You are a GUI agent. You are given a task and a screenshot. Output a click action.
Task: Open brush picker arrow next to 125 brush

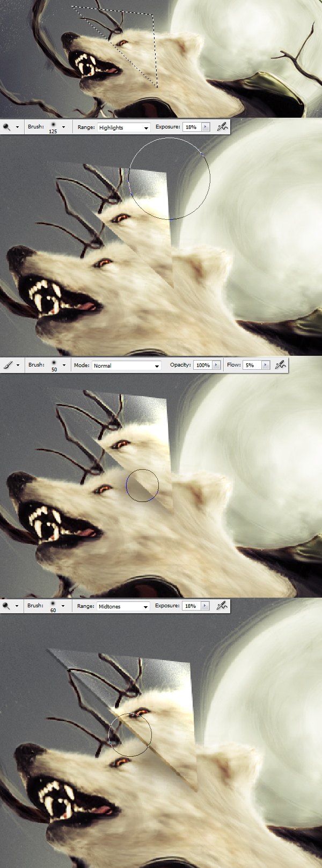point(64,127)
